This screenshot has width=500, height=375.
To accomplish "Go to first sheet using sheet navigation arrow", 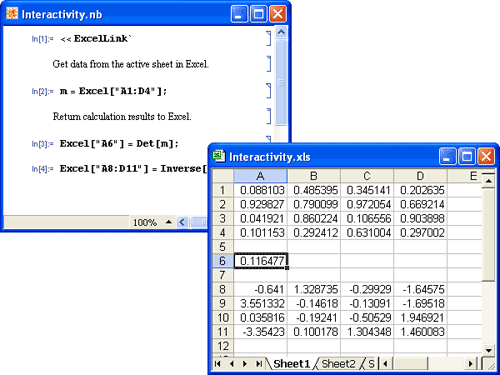I will pyautogui.click(x=218, y=364).
